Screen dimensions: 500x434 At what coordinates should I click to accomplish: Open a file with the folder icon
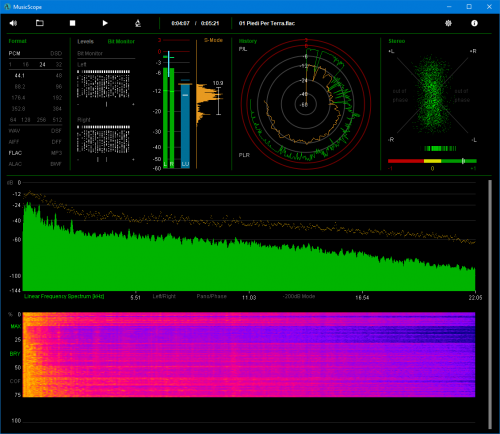tap(40, 23)
